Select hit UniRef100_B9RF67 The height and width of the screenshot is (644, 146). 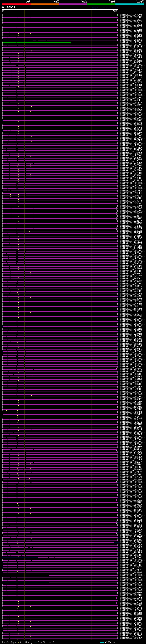pyautogui.click(x=131, y=638)
